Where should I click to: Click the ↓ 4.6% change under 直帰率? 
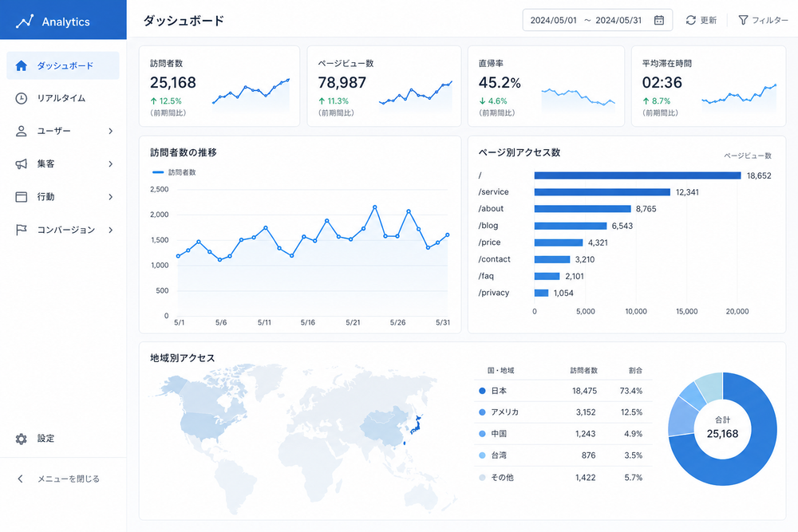493,100
